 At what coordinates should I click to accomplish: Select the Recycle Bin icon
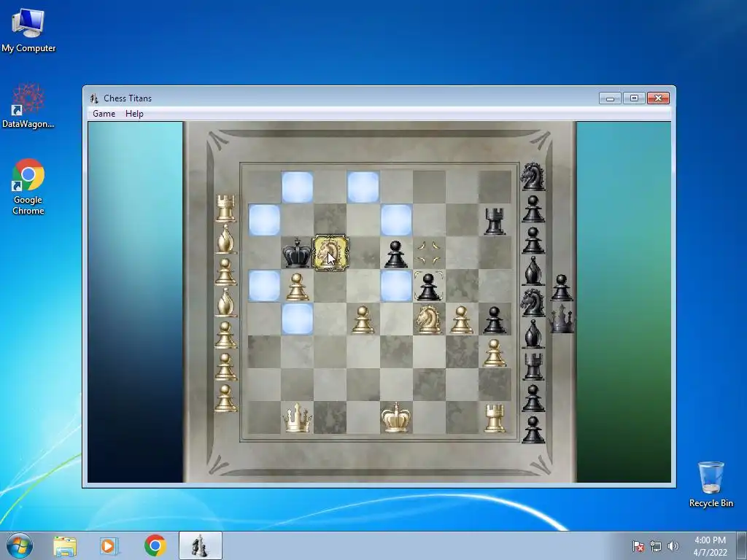pos(711,484)
